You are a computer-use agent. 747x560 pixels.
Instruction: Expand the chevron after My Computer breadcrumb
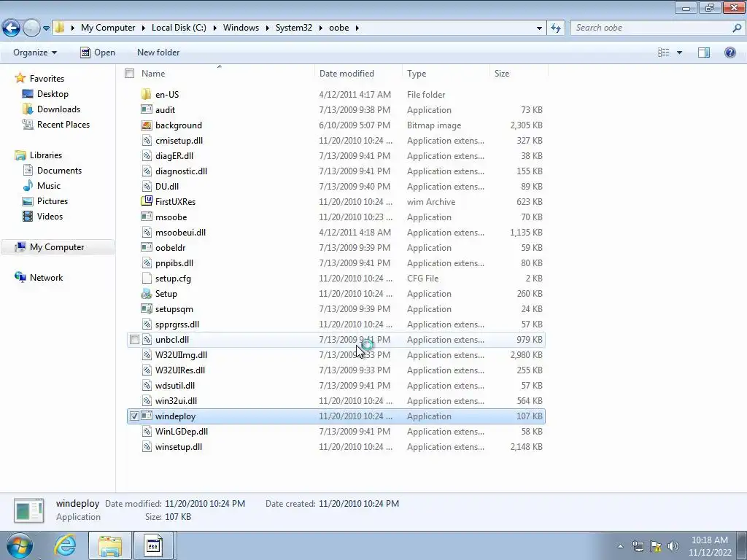pyautogui.click(x=143, y=28)
